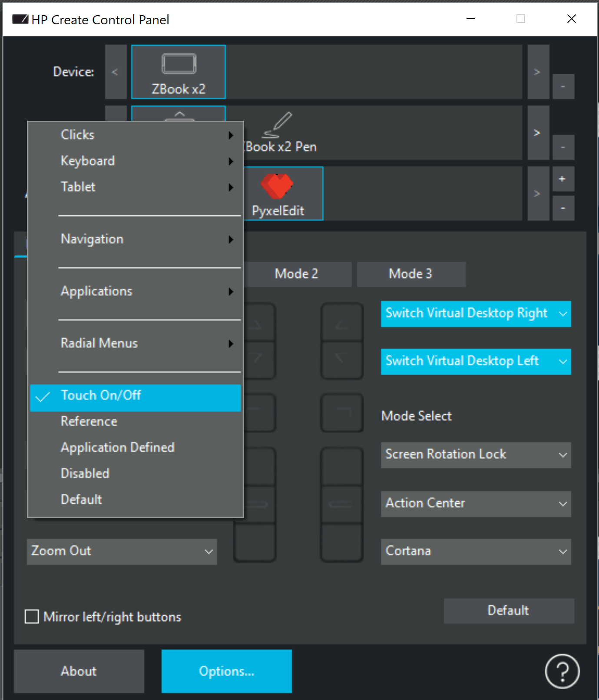Image resolution: width=599 pixels, height=700 pixels.
Task: Open the Cortana dropdown
Action: 476,551
